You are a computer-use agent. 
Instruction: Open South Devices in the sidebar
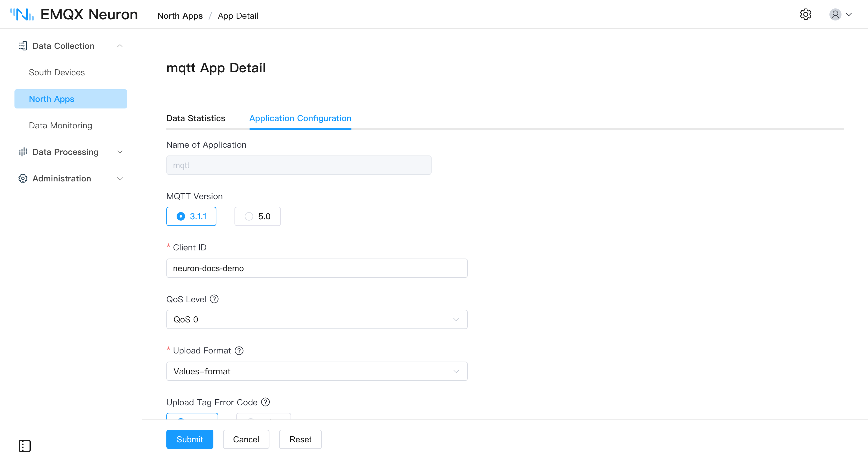[57, 72]
